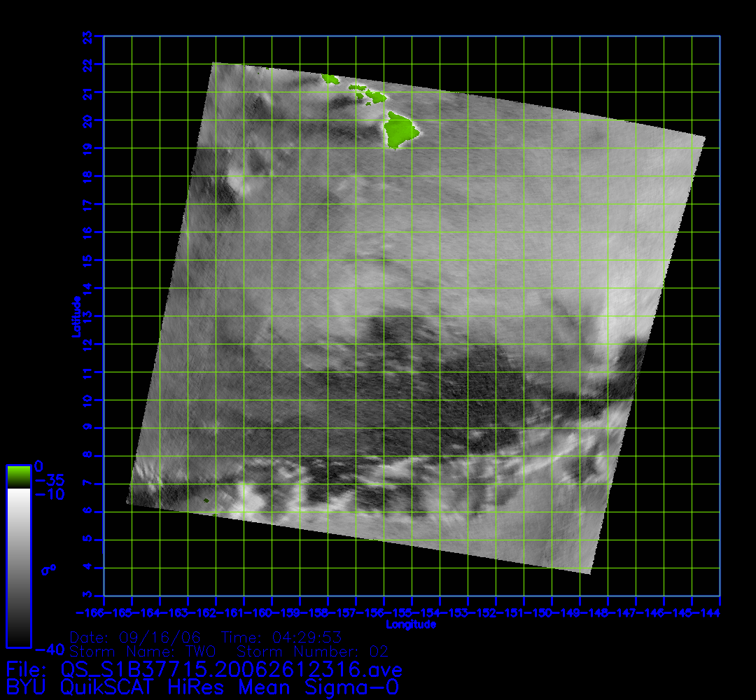Click the green Oahu island at top
The image size is (756, 700).
click(330, 80)
